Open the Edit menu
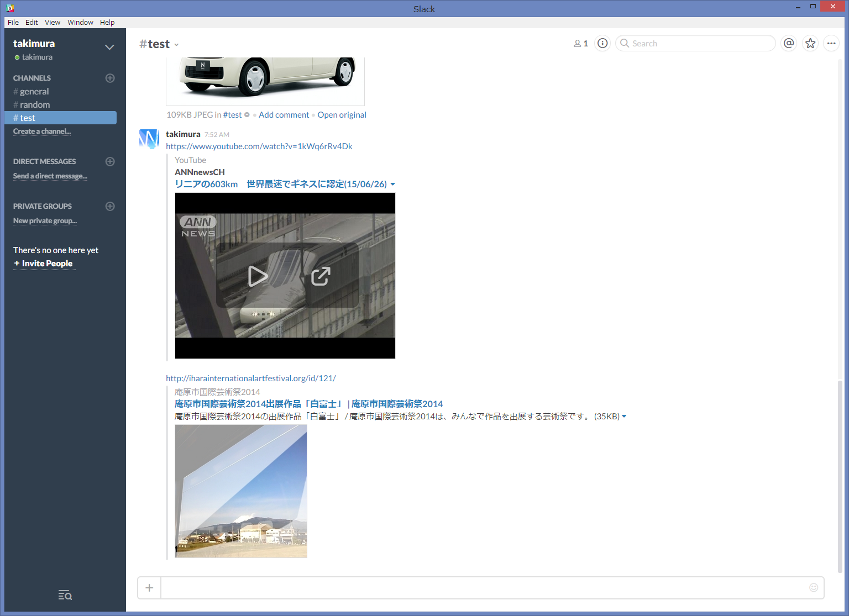The width and height of the screenshot is (849, 616). (x=32, y=22)
